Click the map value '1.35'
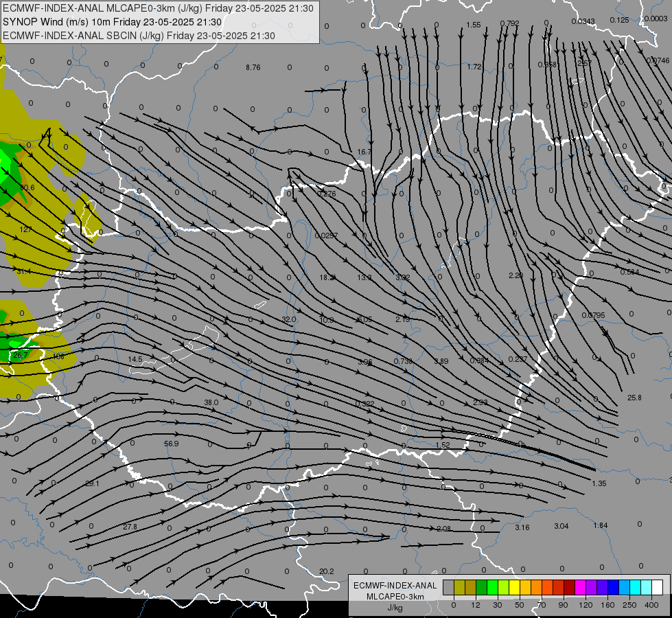 click(599, 483)
